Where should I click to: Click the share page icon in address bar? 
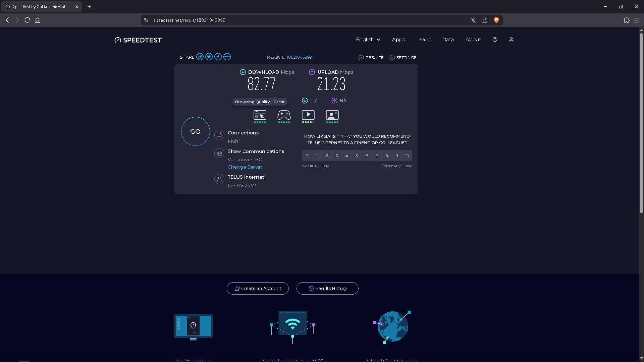[x=484, y=20]
